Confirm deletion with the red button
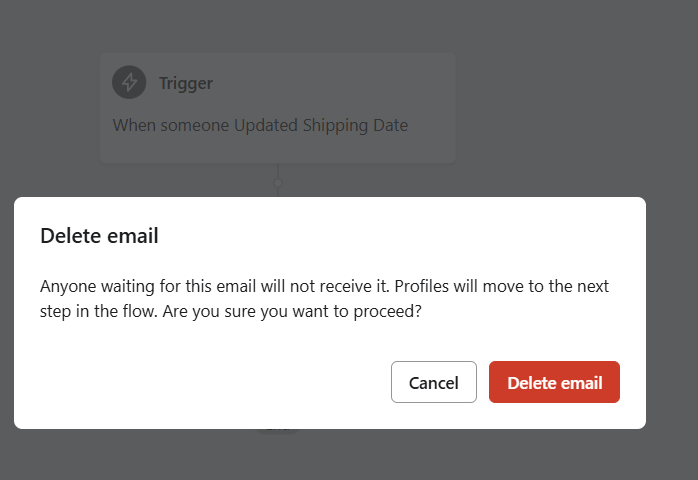Screen dimensions: 698x480 554,382
